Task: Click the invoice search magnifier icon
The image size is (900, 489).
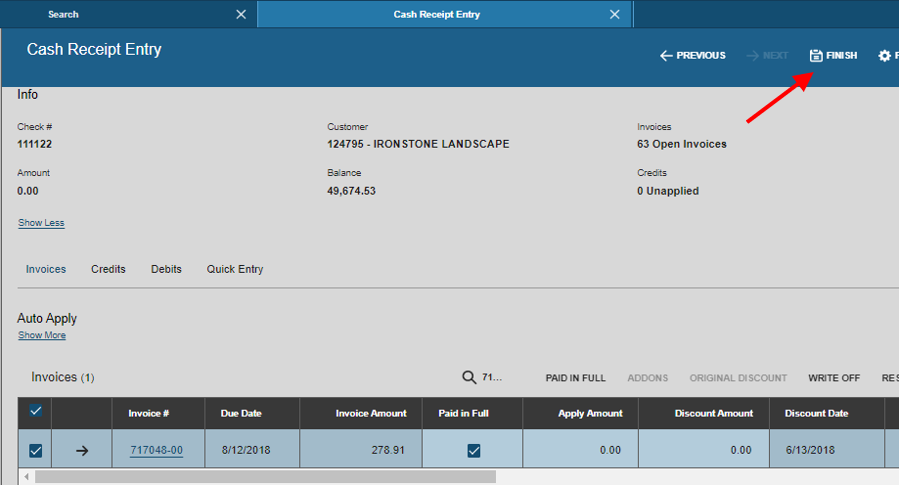Action: (469, 377)
